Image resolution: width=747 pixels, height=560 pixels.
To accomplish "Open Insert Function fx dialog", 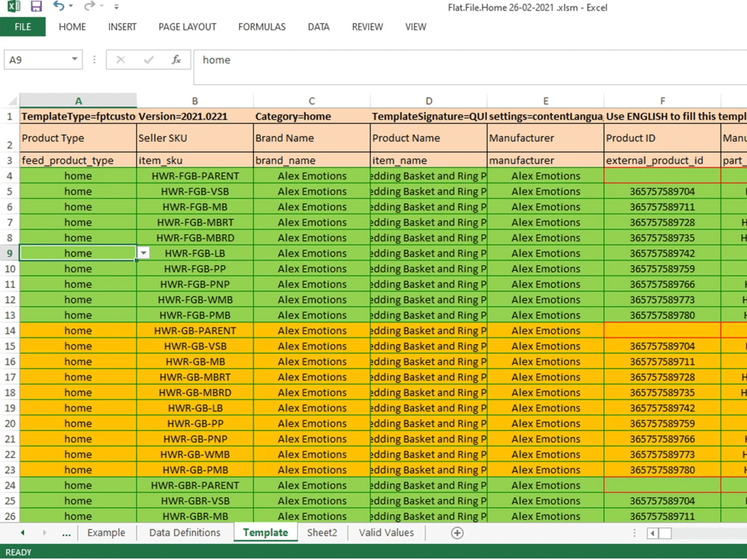I will (176, 60).
